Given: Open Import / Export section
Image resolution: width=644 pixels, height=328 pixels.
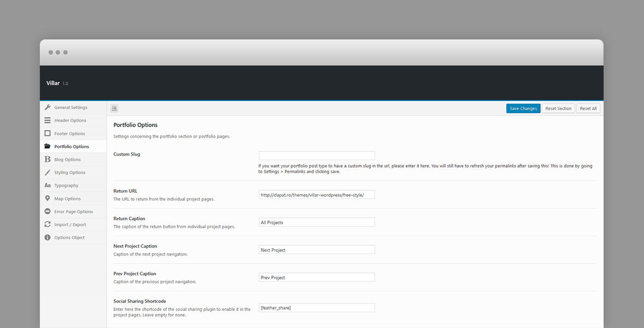Looking at the screenshot, I should 73,224.
